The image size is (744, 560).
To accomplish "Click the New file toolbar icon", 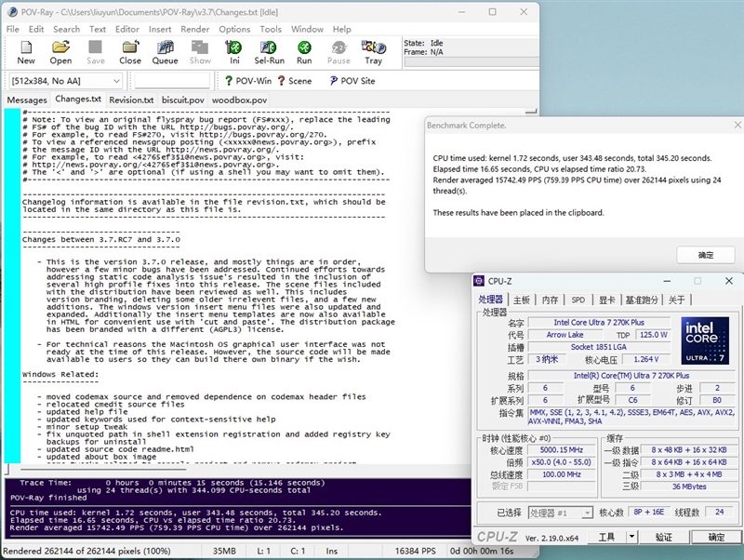I will point(26,52).
